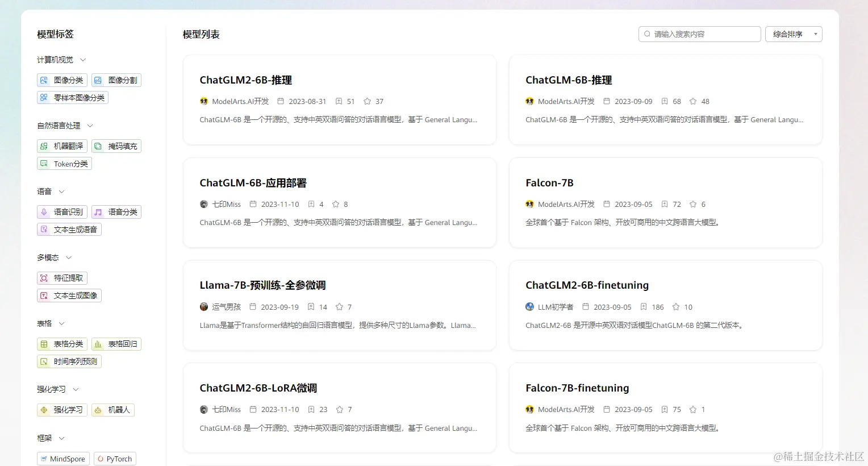Image resolution: width=868 pixels, height=466 pixels.
Task: Click the ChatGLM2-6B-LoRA微调 card description
Action: 339,428
